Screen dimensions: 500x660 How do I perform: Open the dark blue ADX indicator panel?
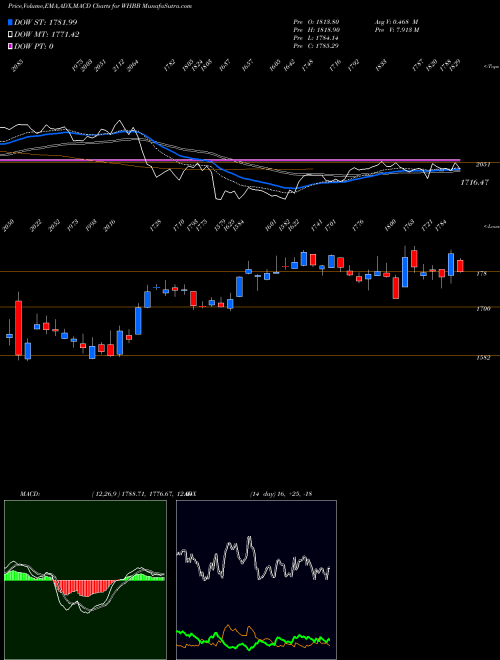(x=256, y=580)
